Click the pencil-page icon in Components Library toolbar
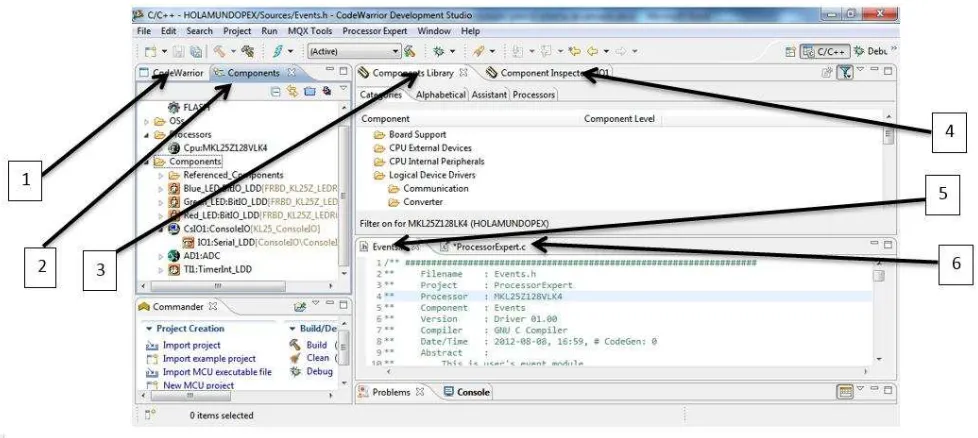This screenshot has height=438, width=978. [x=827, y=72]
